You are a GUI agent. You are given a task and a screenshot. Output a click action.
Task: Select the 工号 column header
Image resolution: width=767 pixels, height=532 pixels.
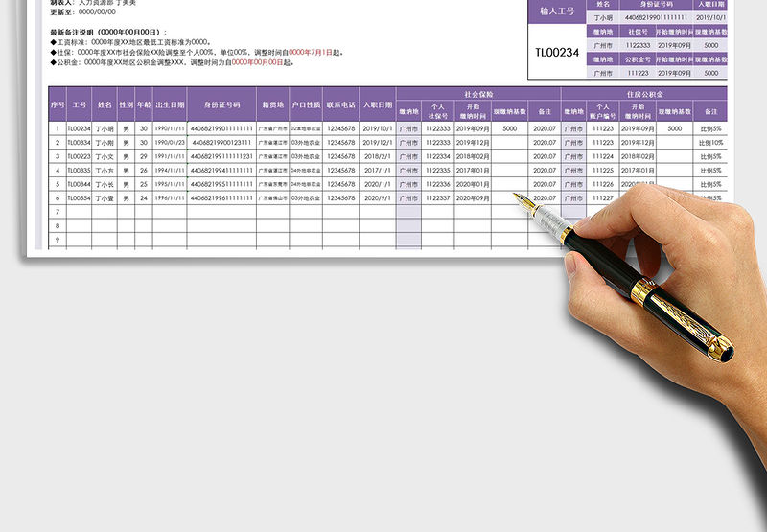80,104
